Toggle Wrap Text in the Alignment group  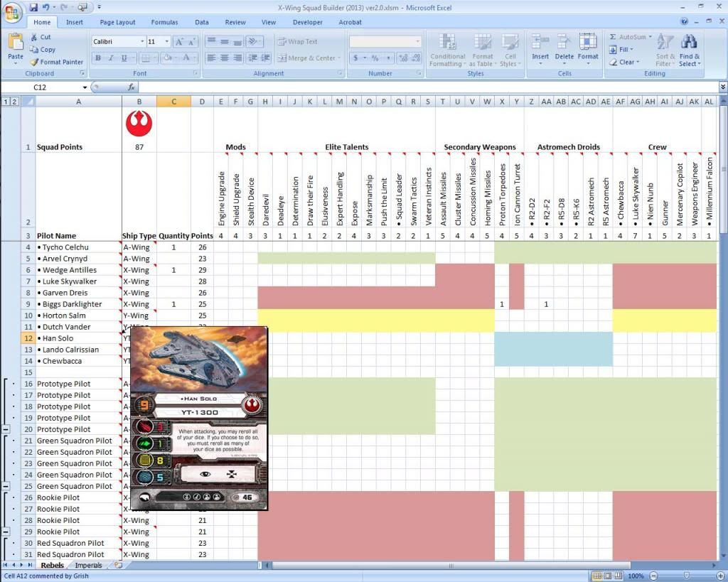tap(298, 41)
